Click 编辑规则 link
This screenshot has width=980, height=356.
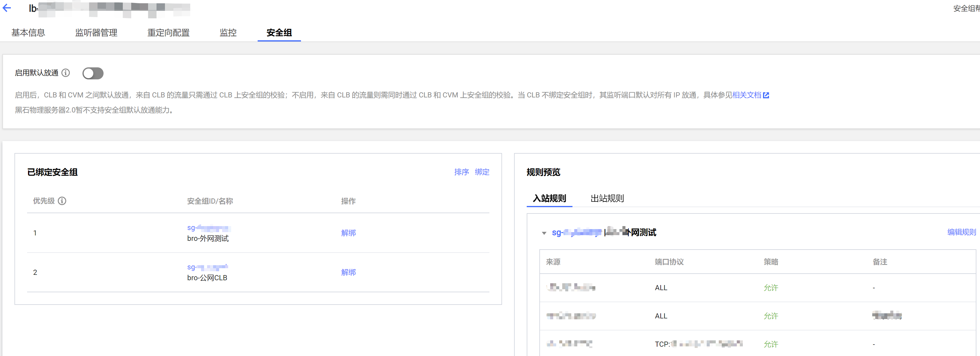[x=961, y=232]
